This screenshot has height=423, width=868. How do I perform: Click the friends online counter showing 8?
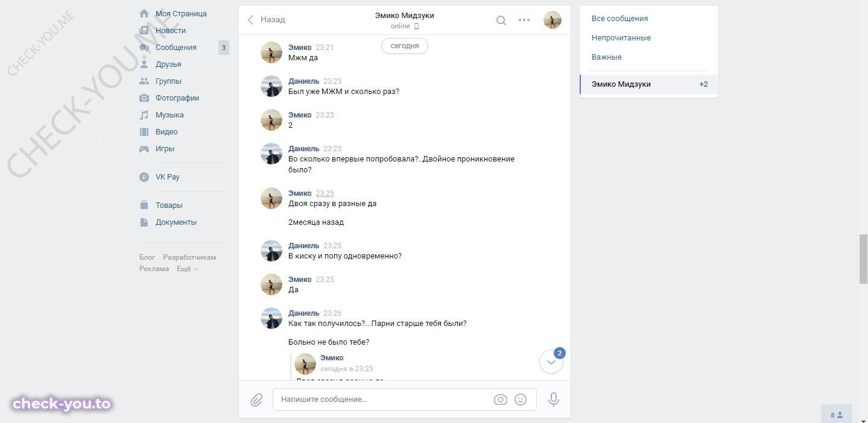pos(837,415)
